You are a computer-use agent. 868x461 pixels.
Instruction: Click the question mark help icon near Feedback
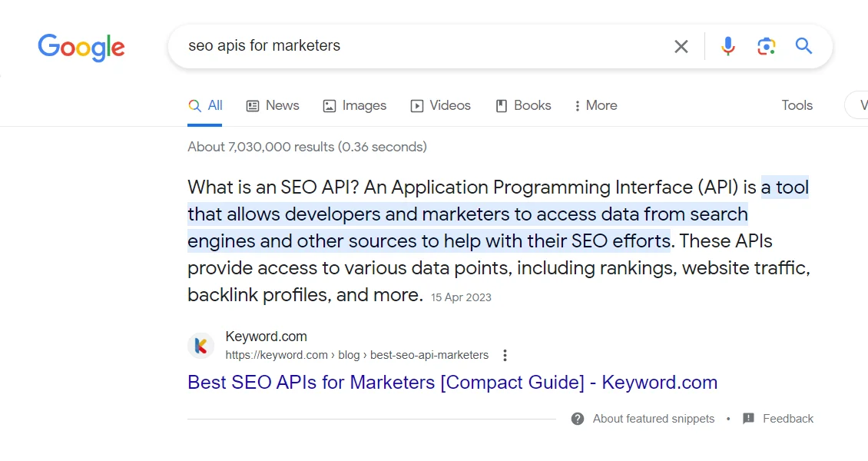click(x=577, y=419)
